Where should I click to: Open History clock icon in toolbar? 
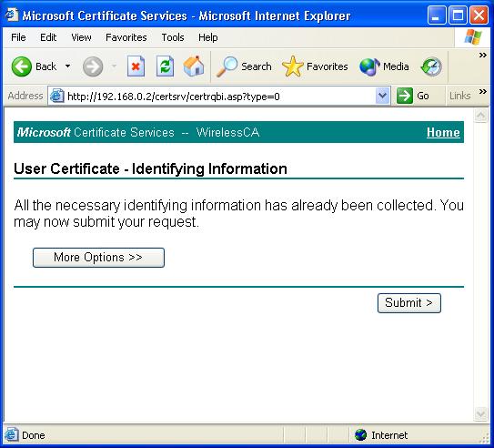coord(431,66)
